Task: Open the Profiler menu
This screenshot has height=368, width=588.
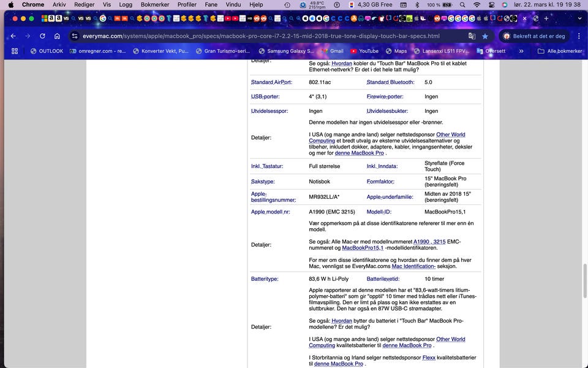Action: [187, 4]
